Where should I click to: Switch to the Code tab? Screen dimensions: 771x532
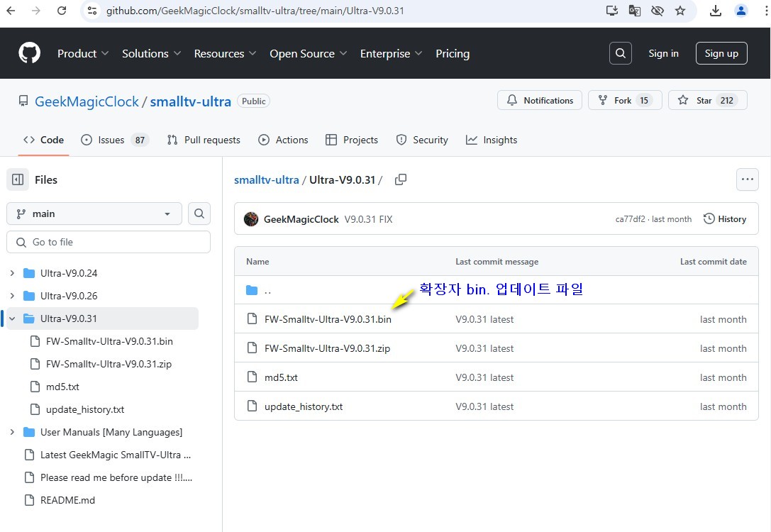click(x=44, y=140)
